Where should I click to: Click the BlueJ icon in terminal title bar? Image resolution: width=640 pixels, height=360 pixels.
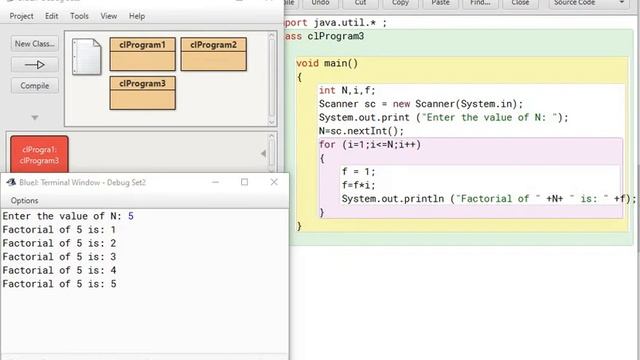tap(11, 182)
